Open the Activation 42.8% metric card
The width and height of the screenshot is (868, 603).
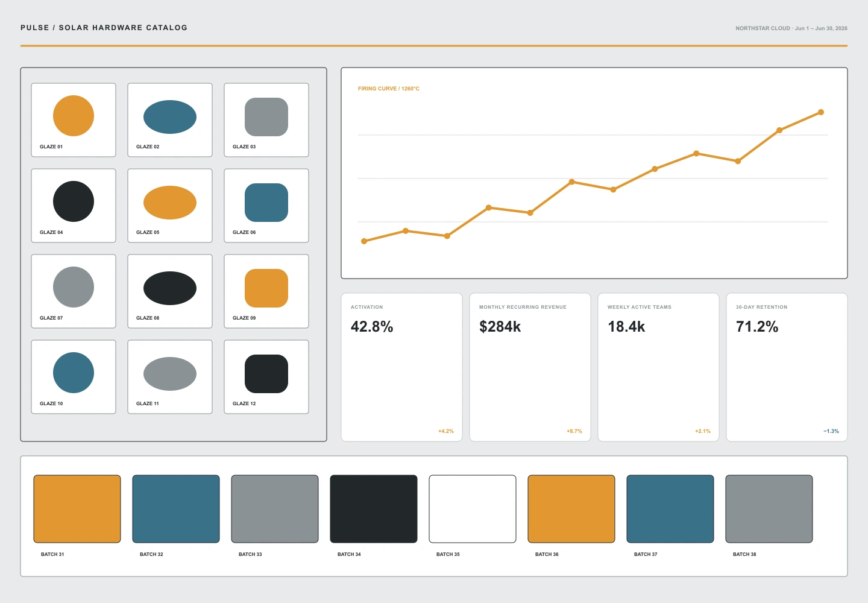point(401,367)
